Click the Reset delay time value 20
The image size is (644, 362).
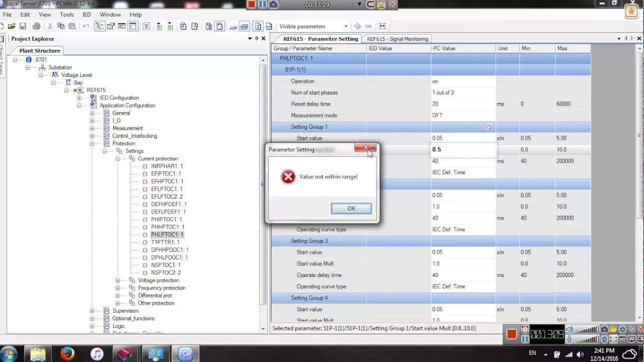(463, 104)
